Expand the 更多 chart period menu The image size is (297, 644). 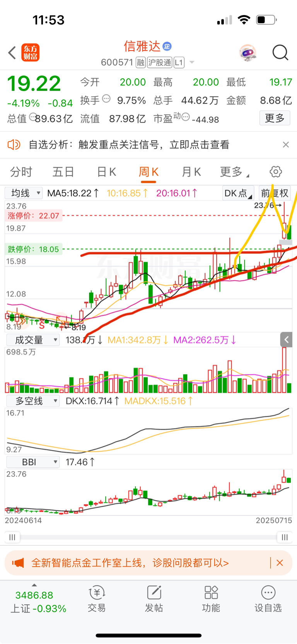234,172
